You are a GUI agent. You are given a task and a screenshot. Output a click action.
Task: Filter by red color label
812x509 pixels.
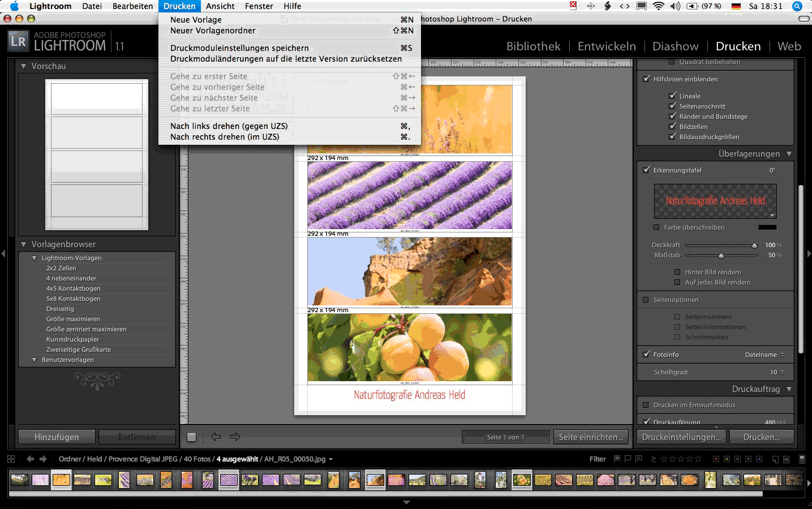[716, 459]
